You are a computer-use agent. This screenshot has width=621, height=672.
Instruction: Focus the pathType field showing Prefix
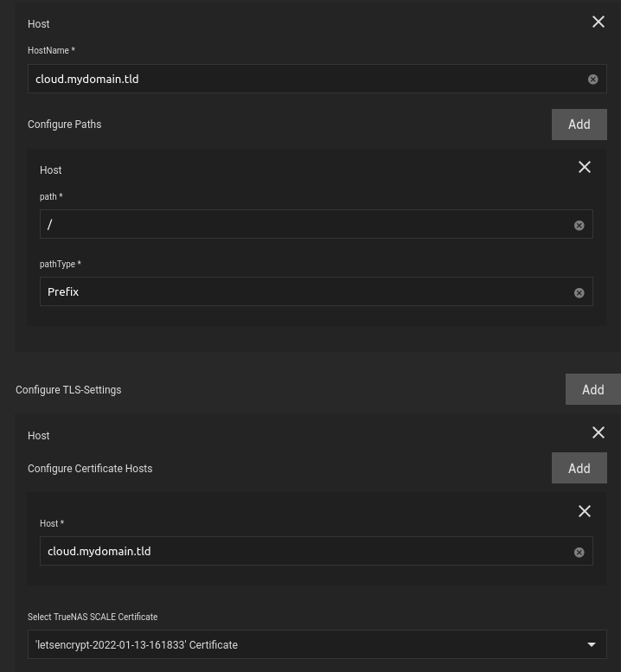(303, 292)
